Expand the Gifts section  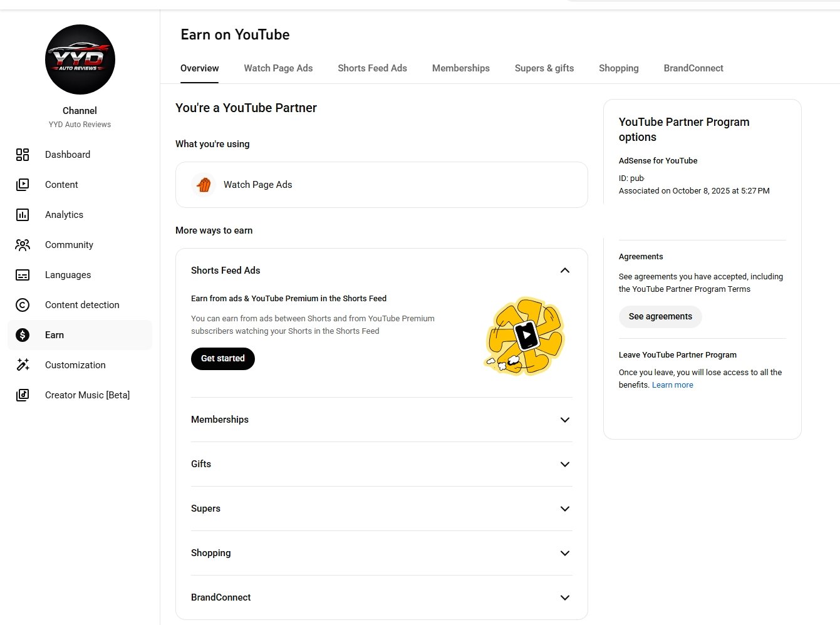point(564,464)
